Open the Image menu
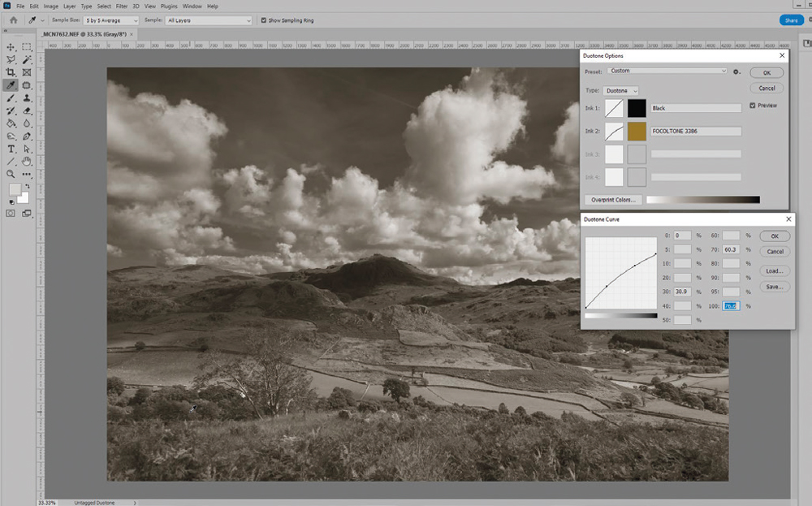 tap(50, 6)
